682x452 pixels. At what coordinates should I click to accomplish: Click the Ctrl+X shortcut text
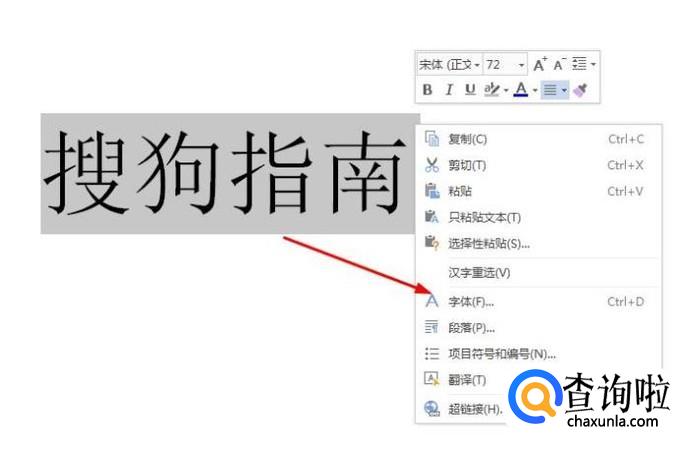[x=625, y=165]
